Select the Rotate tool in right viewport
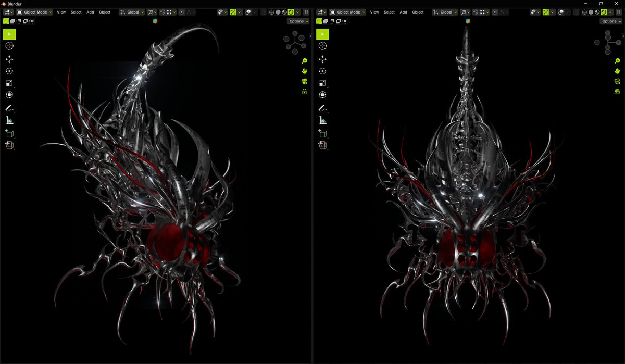Viewport: 625px width, 364px height. (322, 71)
